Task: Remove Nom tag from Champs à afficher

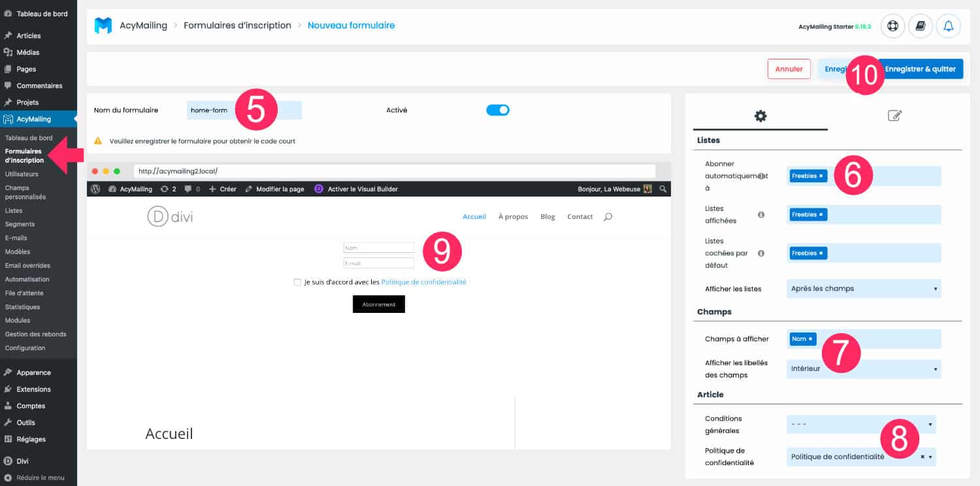Action: [811, 338]
